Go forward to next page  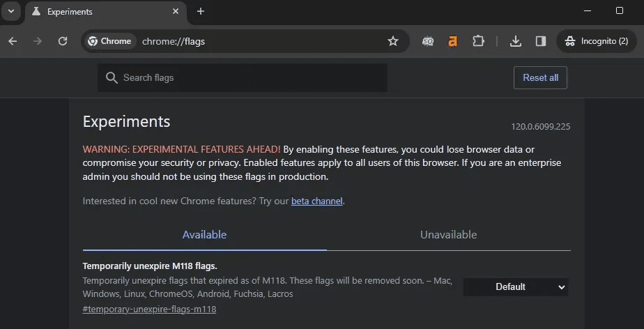point(38,41)
